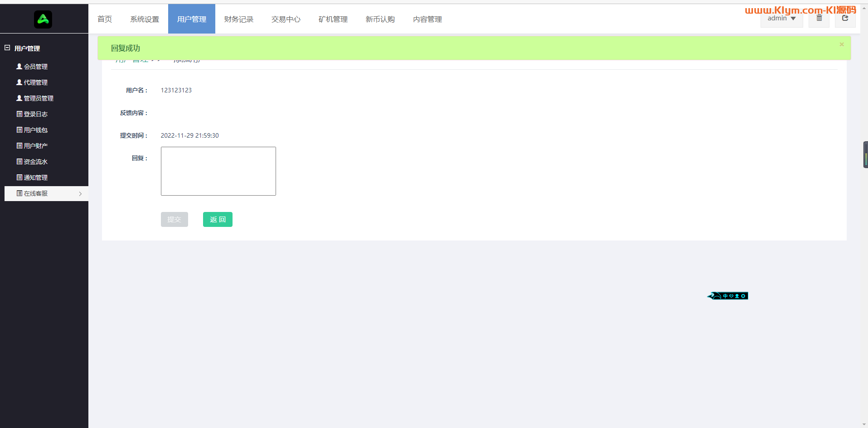Image resolution: width=868 pixels, height=428 pixels.
Task: Open 用户钱包 in the sidebar
Action: coord(32,130)
